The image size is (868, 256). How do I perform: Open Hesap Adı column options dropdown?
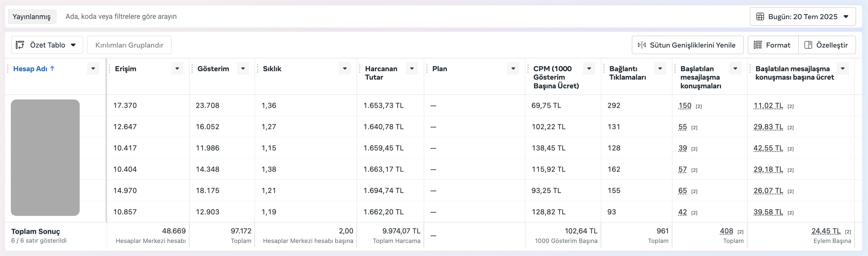point(93,68)
